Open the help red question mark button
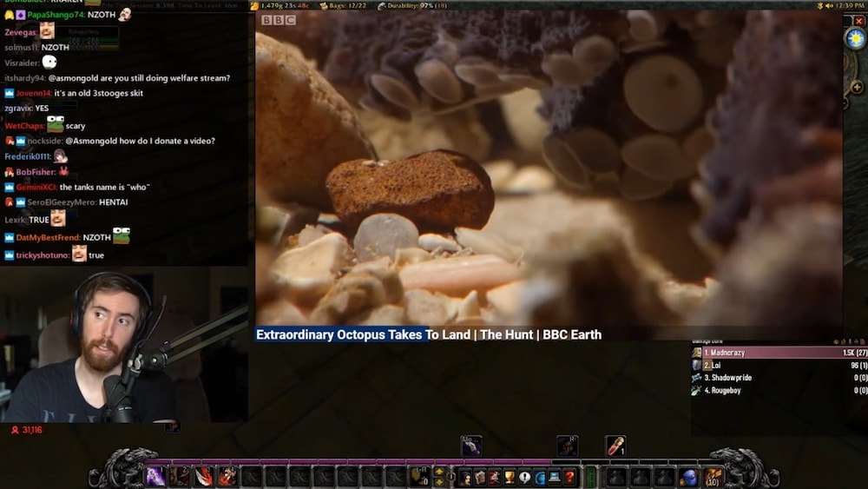Image resolution: width=868 pixels, height=489 pixels. click(x=569, y=478)
